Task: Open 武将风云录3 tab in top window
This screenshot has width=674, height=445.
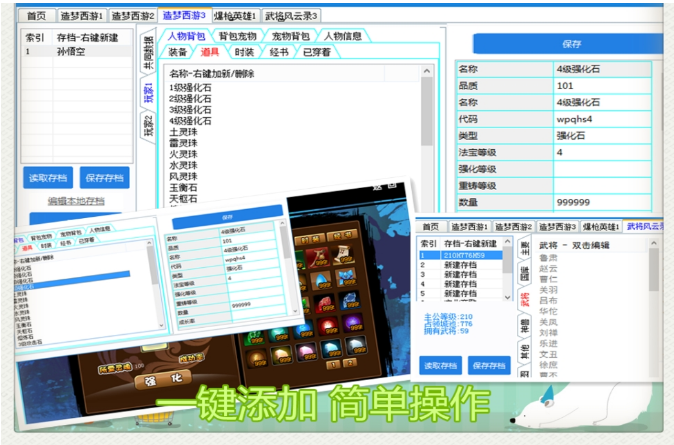Action: pyautogui.click(x=291, y=16)
